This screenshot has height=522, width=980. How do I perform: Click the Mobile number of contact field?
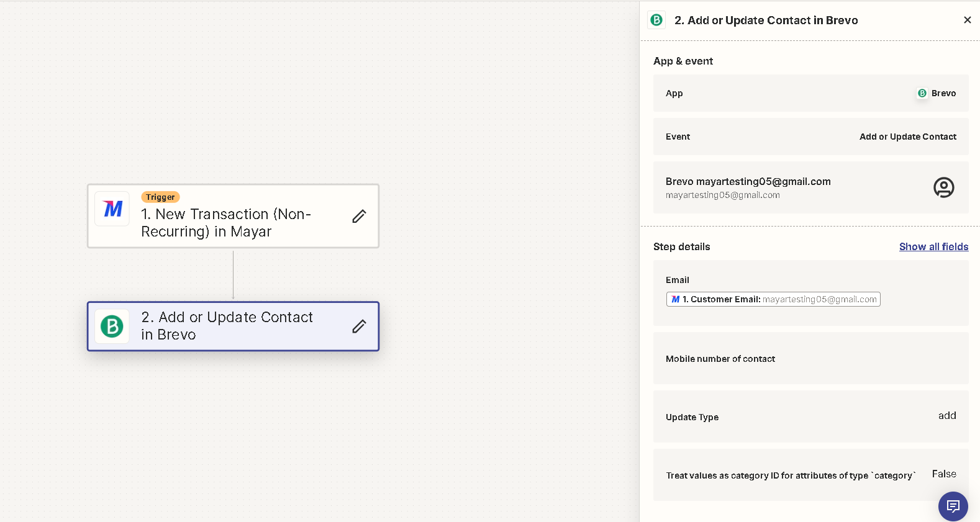(x=810, y=358)
